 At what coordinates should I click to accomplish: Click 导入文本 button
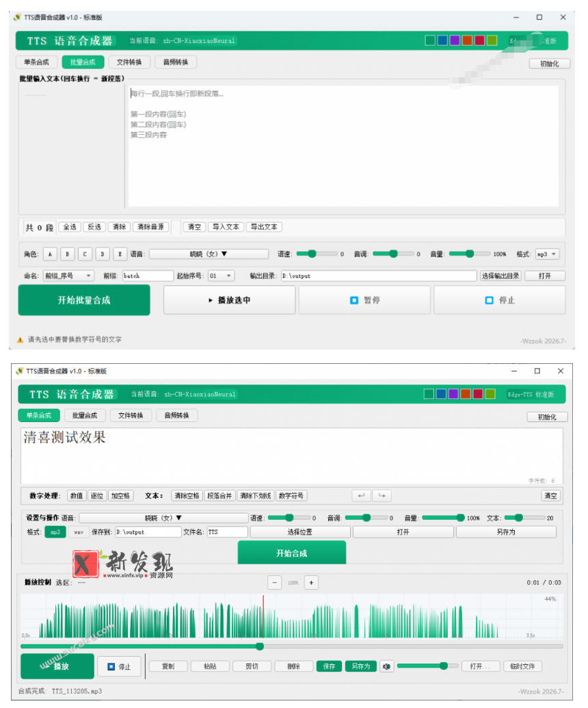pyautogui.click(x=226, y=226)
